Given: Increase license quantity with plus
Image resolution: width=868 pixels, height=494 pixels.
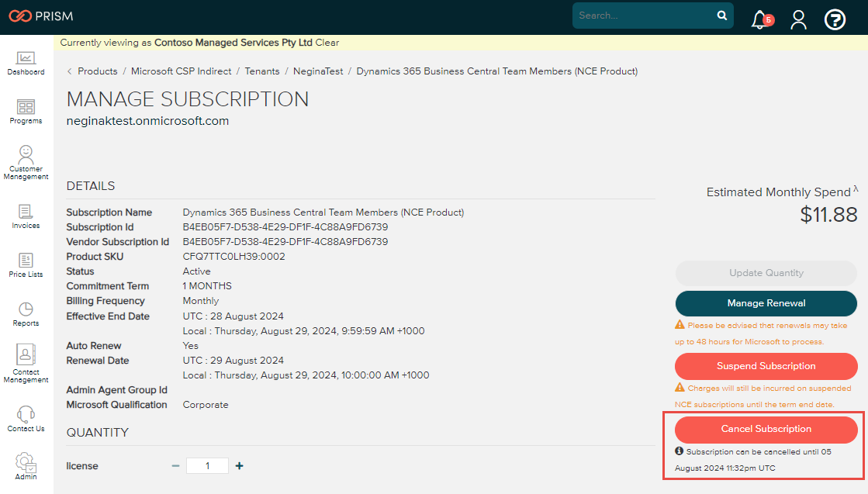Looking at the screenshot, I should 239,466.
